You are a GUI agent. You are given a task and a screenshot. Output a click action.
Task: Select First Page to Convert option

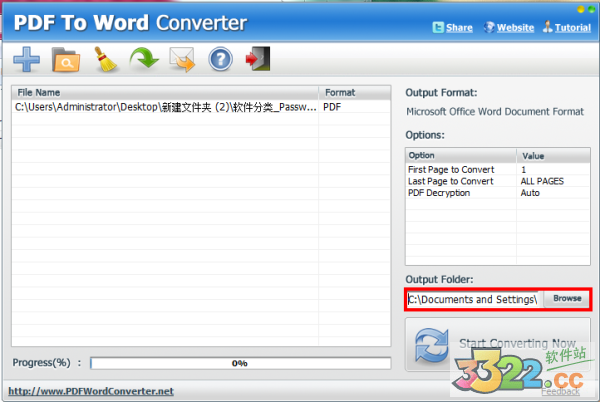tap(451, 169)
